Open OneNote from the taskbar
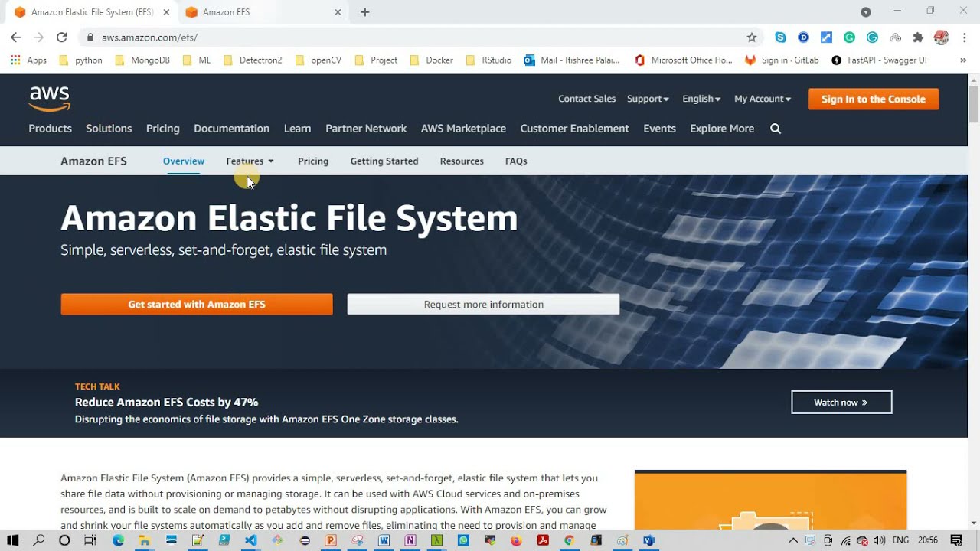This screenshot has height=551, width=980. coord(410,540)
